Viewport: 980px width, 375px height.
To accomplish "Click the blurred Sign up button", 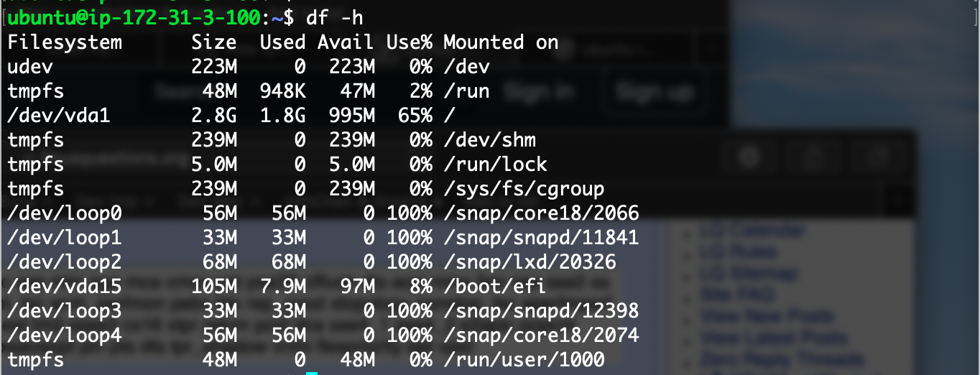I will coord(655,91).
